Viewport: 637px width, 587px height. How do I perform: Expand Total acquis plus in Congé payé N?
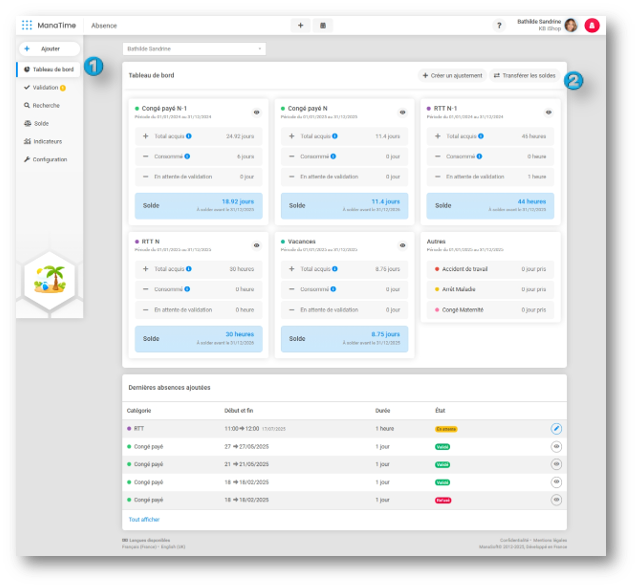[x=291, y=136]
